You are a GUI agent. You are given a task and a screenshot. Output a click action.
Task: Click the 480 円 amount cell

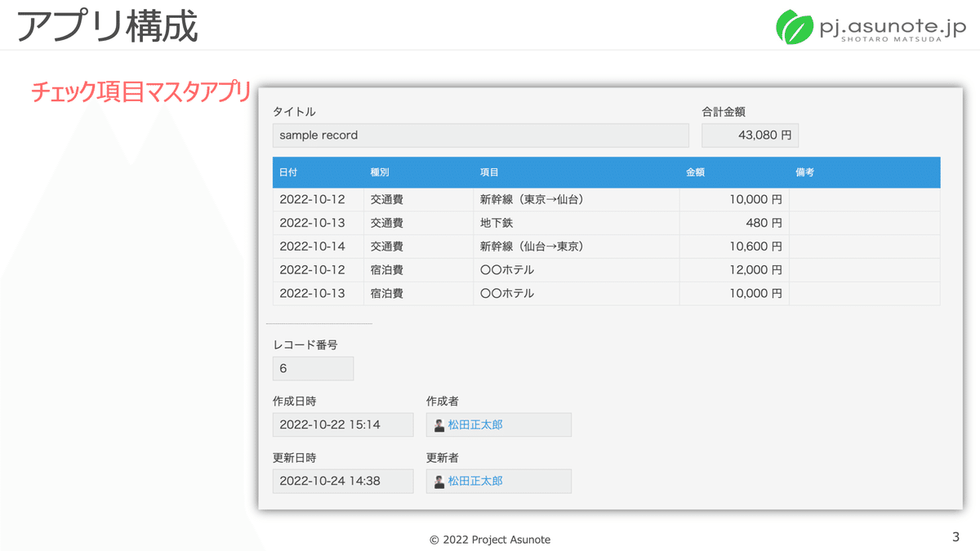point(734,223)
